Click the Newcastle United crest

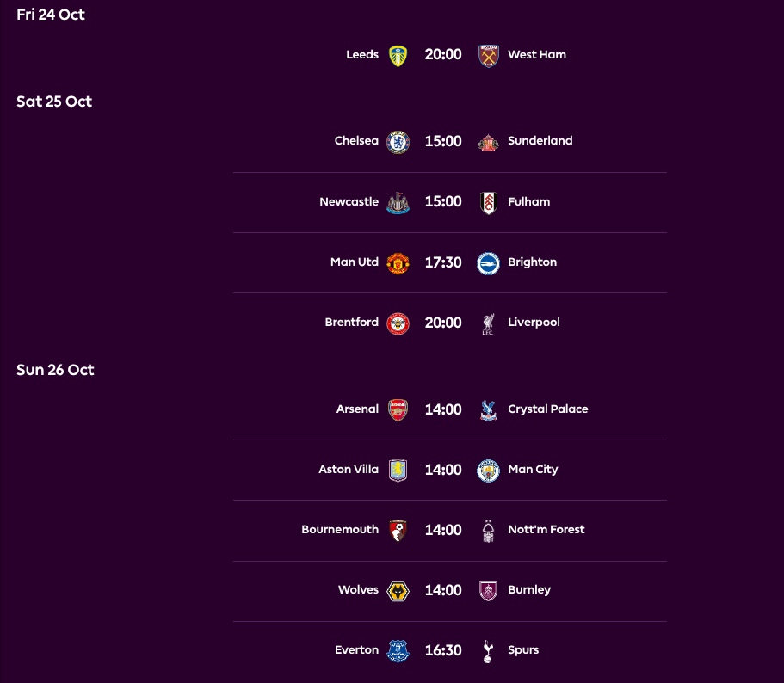[398, 201]
